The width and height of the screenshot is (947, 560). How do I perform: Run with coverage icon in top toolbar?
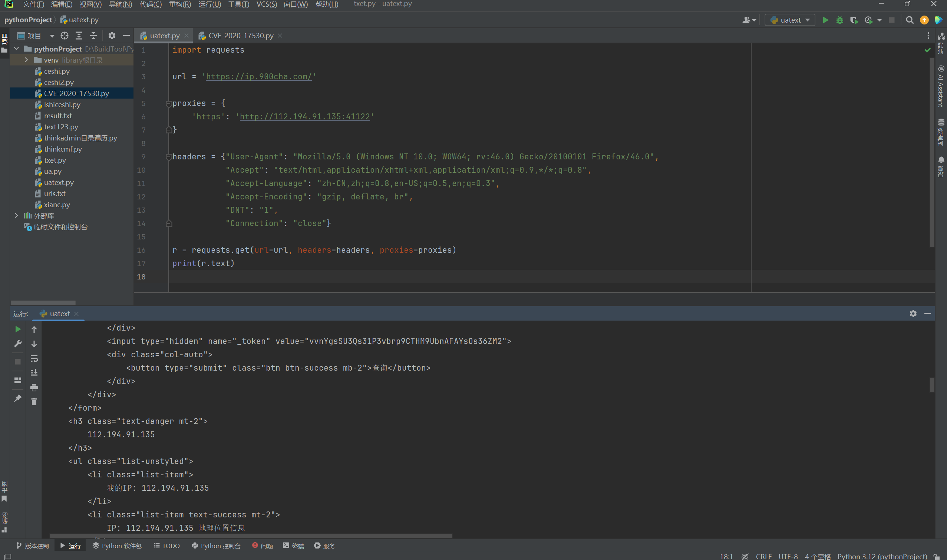[854, 20]
